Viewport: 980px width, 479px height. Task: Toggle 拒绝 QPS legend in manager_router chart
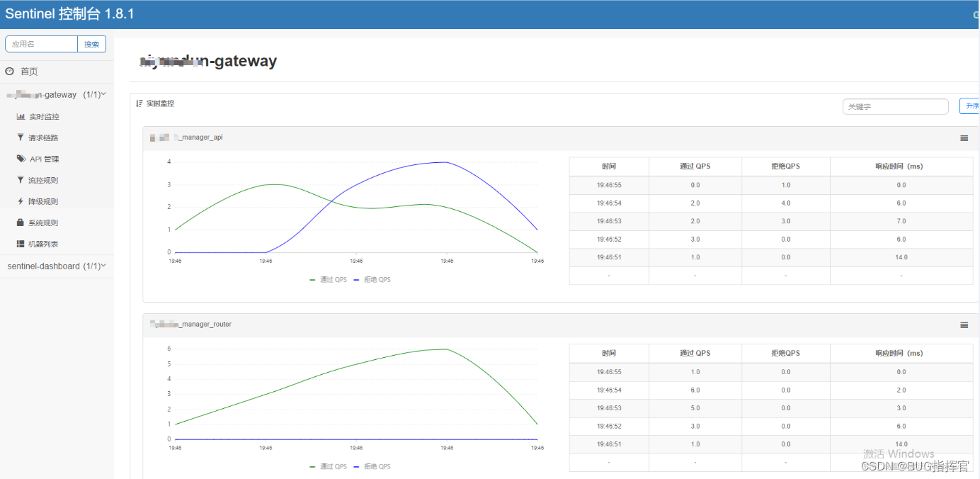pos(372,467)
